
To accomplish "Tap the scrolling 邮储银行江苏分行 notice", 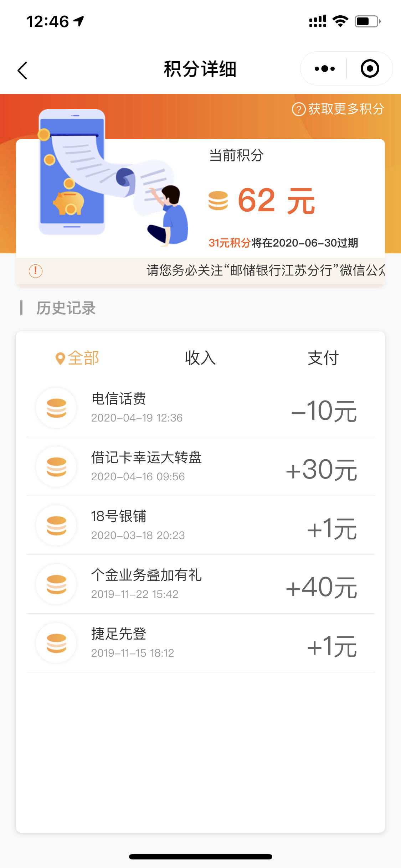I will [266, 270].
